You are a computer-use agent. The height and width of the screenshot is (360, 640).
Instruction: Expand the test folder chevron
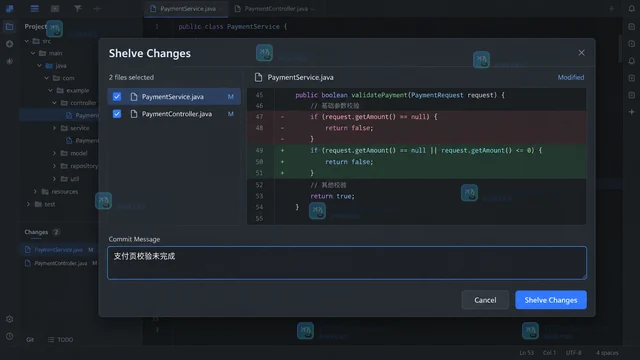28,204
